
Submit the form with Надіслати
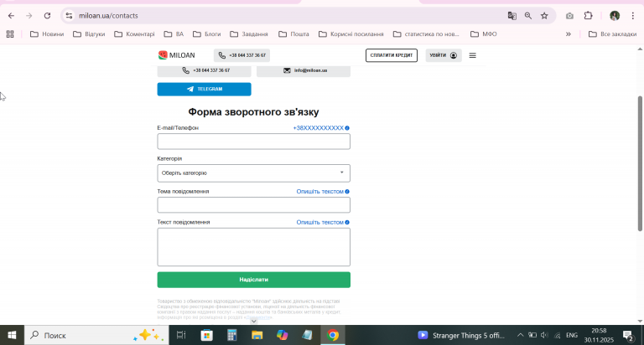254,280
